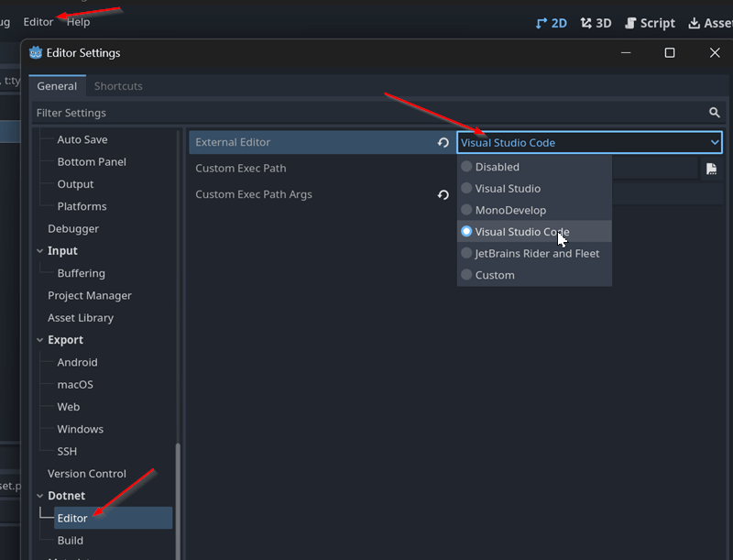Choose MonoDevelop as external editor
Image resolution: width=733 pixels, height=560 pixels.
534,210
